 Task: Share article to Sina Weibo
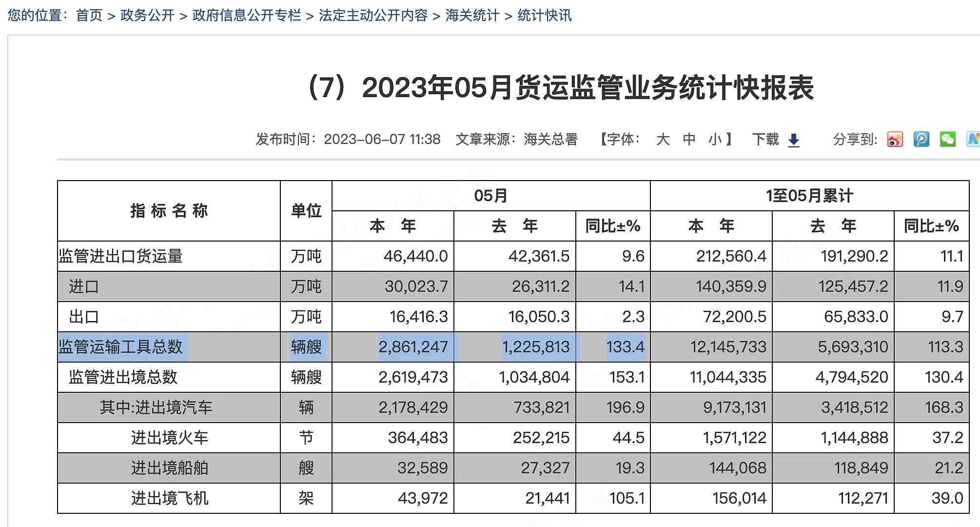(895, 140)
